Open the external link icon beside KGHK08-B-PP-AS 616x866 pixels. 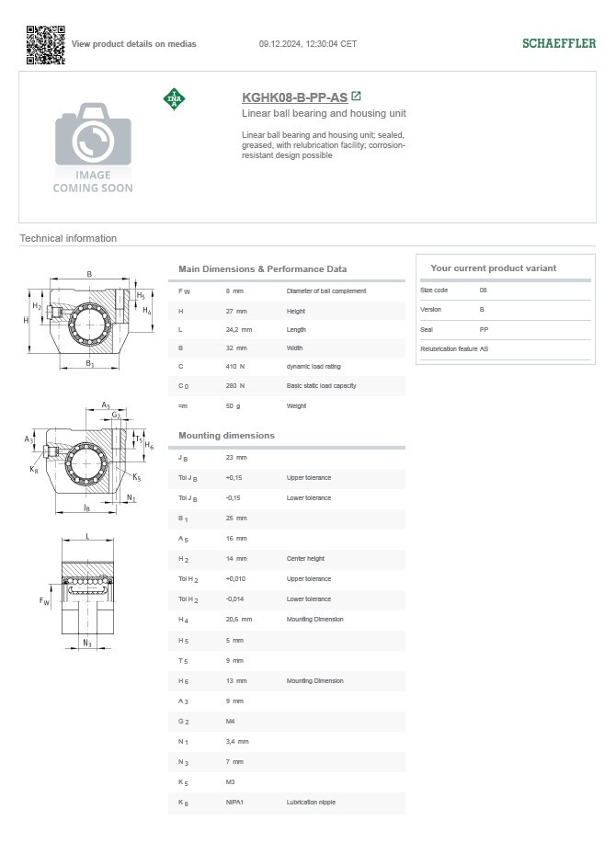357,97
